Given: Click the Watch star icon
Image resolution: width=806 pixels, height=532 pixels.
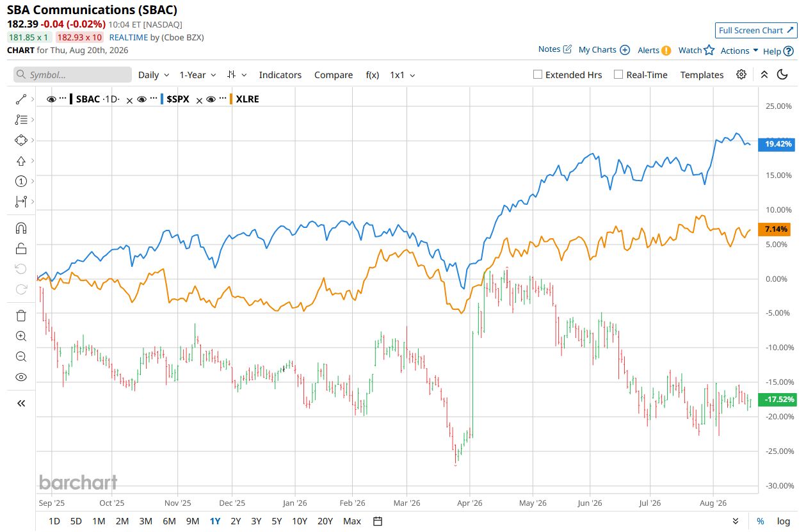Looking at the screenshot, I should point(709,50).
